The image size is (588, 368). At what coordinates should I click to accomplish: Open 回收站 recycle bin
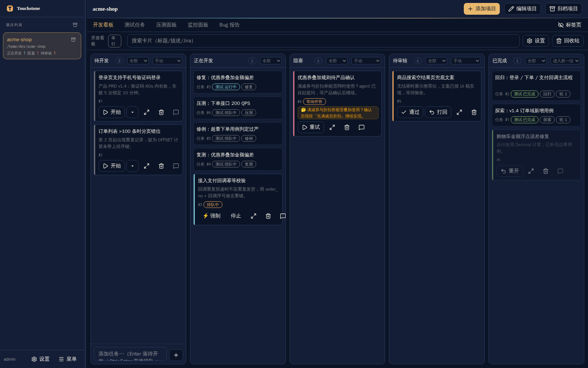click(568, 41)
